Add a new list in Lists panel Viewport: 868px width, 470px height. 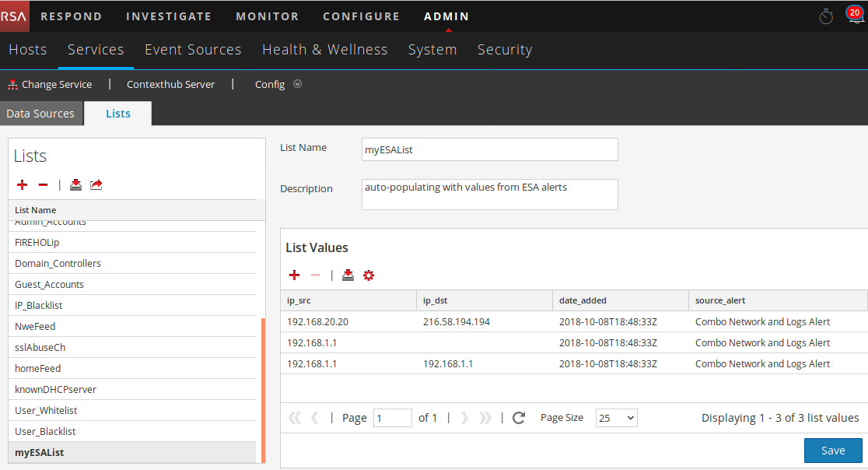pos(22,185)
